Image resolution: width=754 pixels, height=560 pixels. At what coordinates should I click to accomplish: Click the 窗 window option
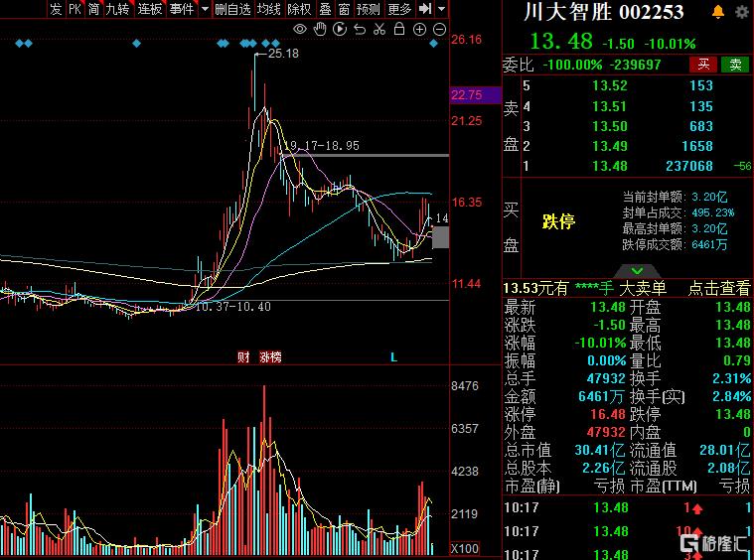(x=344, y=9)
